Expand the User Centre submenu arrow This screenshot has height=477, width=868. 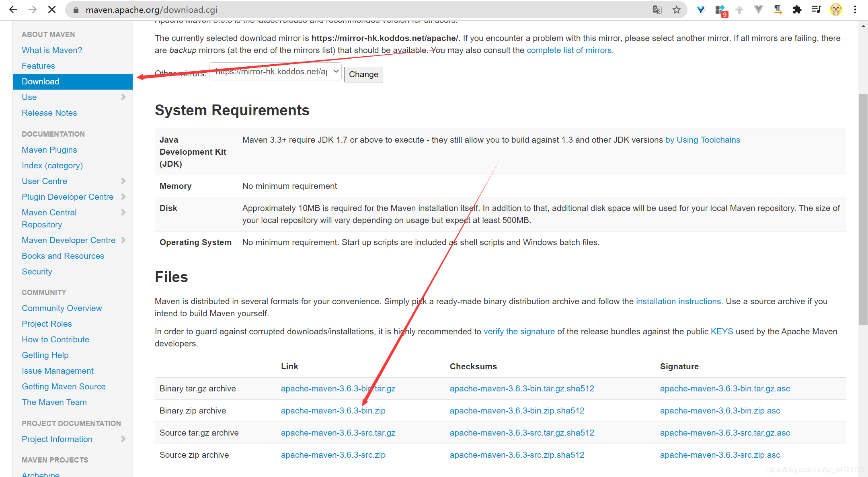[123, 181]
